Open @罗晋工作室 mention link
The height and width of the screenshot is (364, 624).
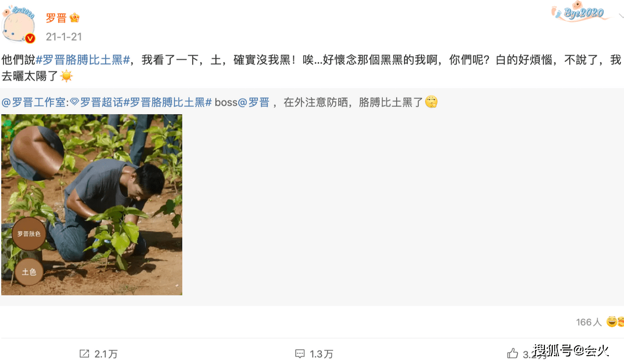pos(34,102)
